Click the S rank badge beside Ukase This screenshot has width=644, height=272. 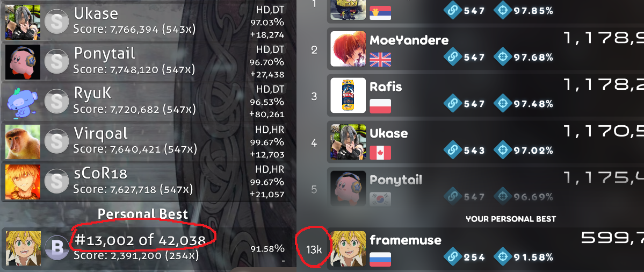pos(56,22)
